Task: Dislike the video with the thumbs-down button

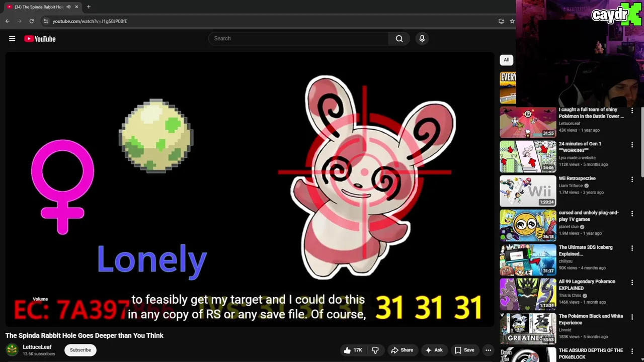Action: (375, 350)
